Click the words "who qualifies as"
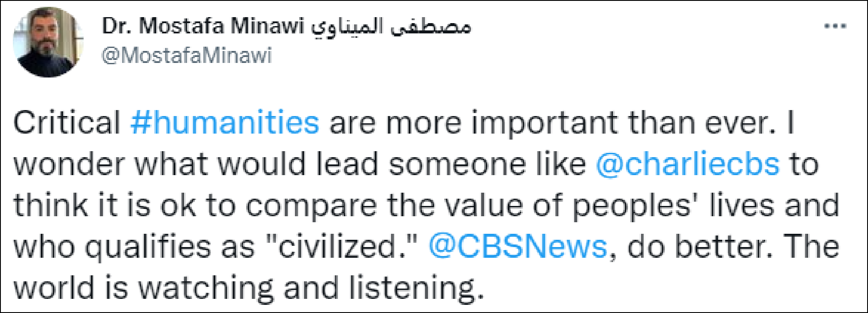This screenshot has width=868, height=313. (x=134, y=247)
